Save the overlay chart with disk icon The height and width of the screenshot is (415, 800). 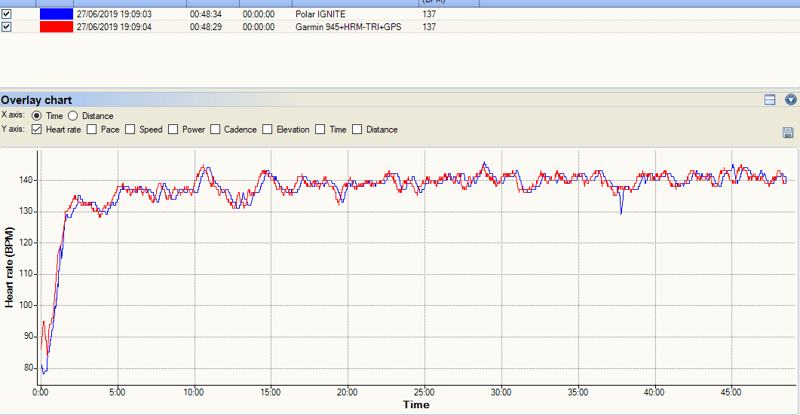787,133
